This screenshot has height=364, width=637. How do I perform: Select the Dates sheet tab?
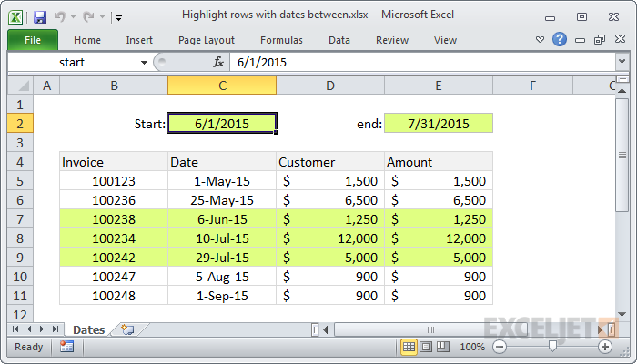tap(89, 329)
